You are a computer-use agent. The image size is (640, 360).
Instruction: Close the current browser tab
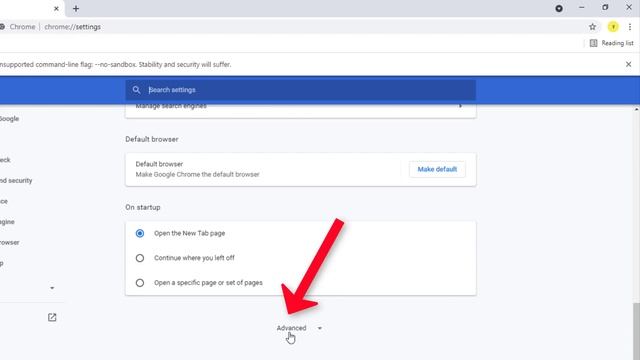(56, 9)
